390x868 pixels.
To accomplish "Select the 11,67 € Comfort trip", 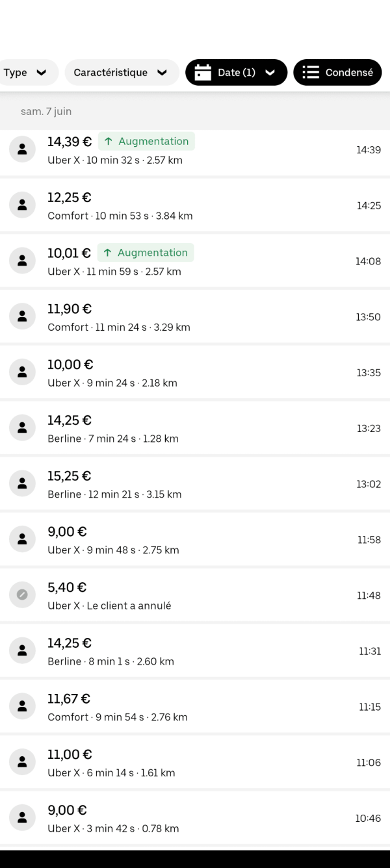I will pyautogui.click(x=195, y=707).
